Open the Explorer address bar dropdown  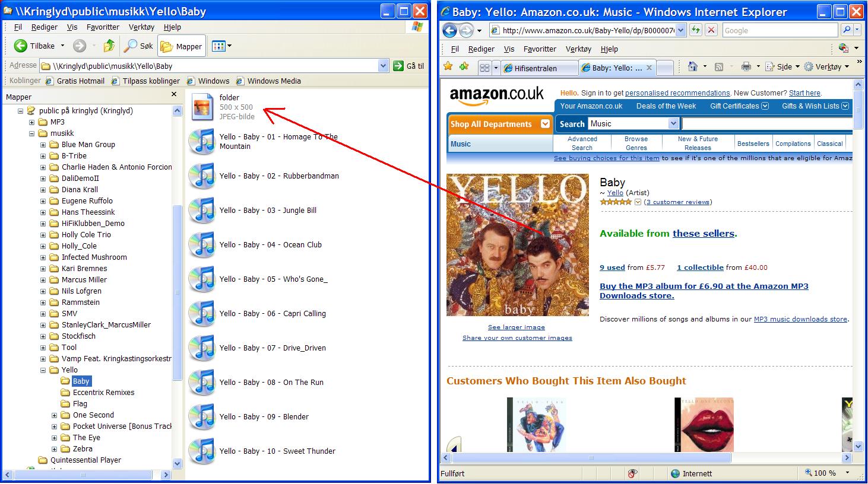click(x=383, y=66)
